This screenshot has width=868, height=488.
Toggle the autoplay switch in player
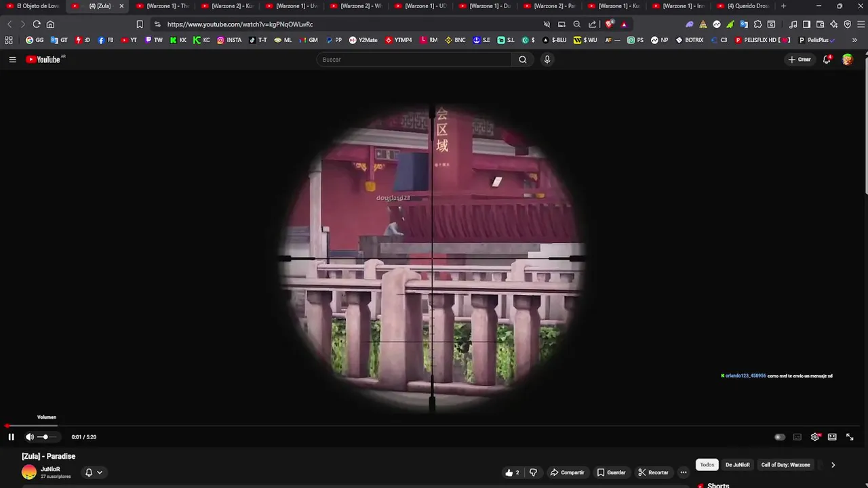[x=780, y=437]
